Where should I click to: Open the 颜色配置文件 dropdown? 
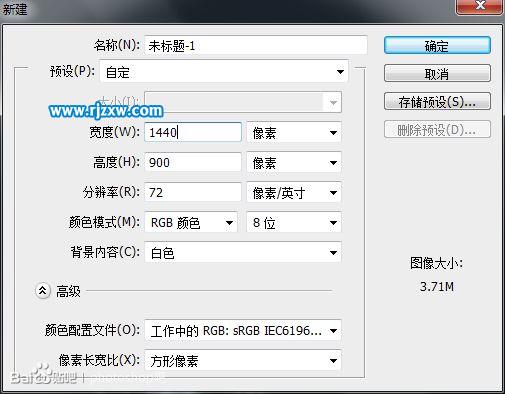coord(243,330)
